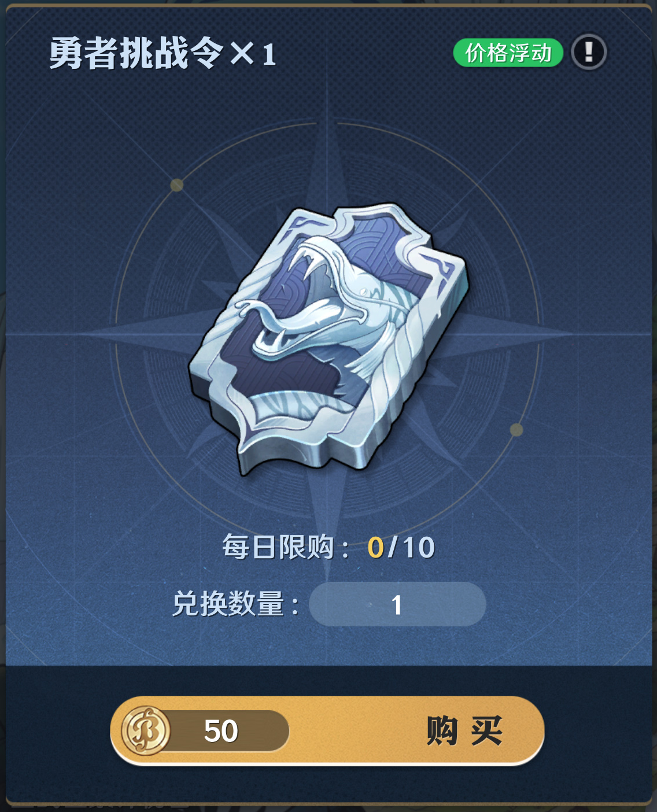
Task: Click the 每日限购 label text
Action: pyautogui.click(x=278, y=547)
